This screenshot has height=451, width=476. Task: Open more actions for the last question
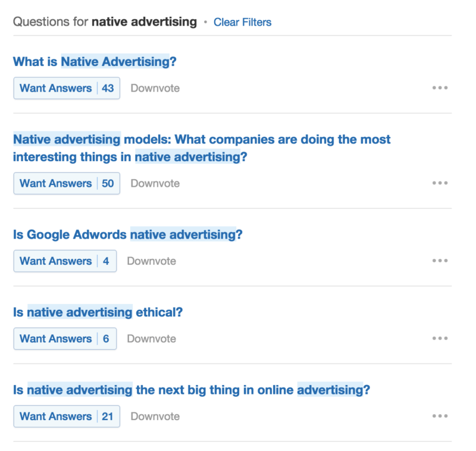(440, 416)
